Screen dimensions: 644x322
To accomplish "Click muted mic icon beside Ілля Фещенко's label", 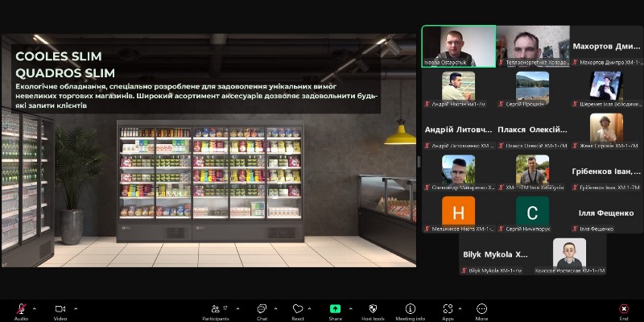I will coord(576,229).
